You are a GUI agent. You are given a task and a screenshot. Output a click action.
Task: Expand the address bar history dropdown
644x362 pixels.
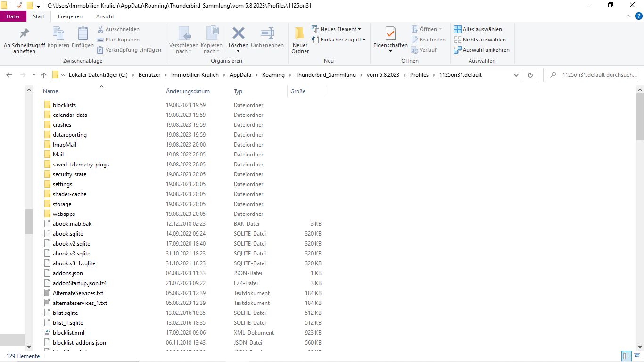point(516,75)
